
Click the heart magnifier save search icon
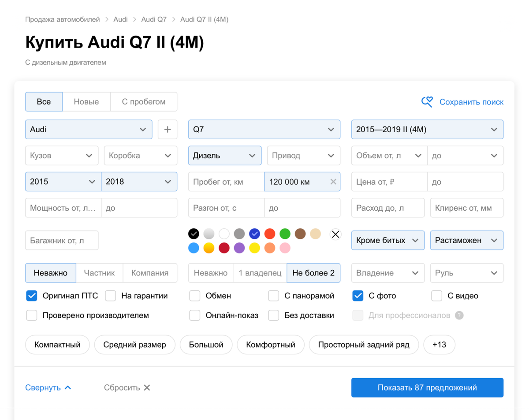coord(427,102)
